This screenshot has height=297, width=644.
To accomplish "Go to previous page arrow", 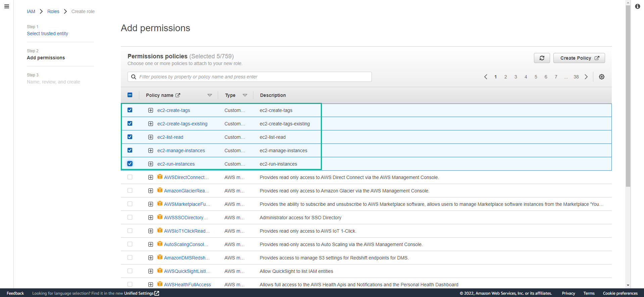I will 486,77.
